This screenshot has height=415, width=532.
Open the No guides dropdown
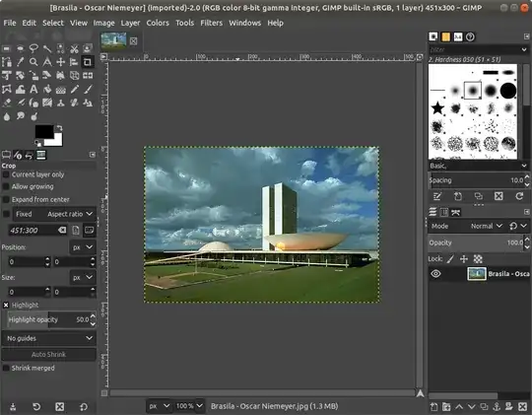tap(49, 338)
